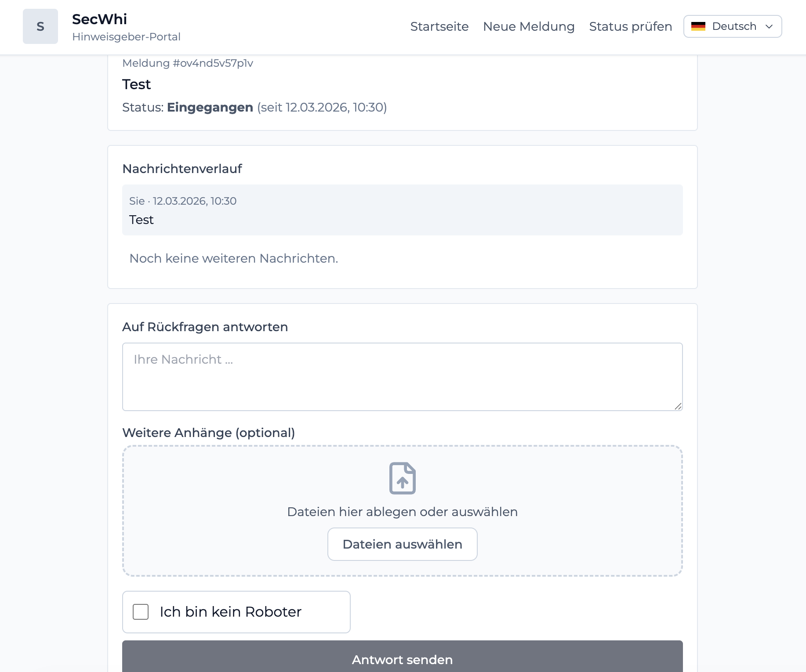Focus the "Ihre Nachricht" text field
The width and height of the screenshot is (806, 672).
[x=402, y=376]
